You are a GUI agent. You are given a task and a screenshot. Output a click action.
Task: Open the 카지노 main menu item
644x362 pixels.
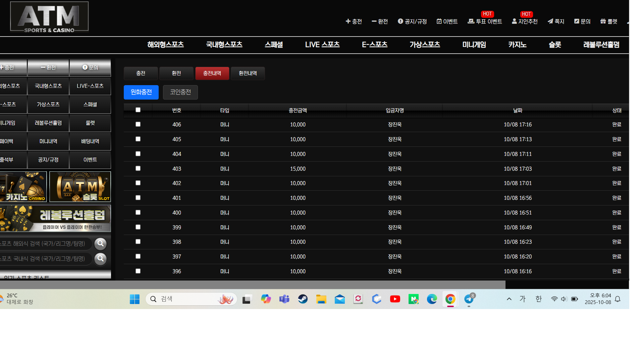click(x=517, y=45)
